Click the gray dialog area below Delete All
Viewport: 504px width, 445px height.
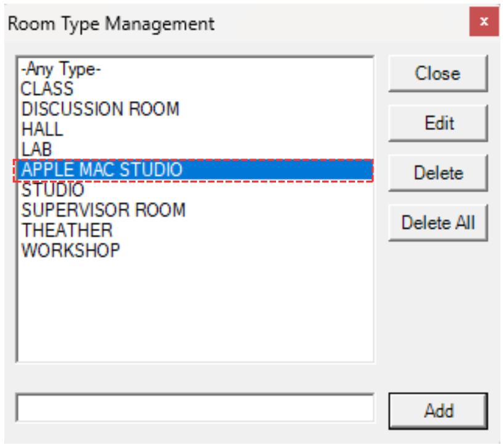pyautogui.click(x=438, y=308)
